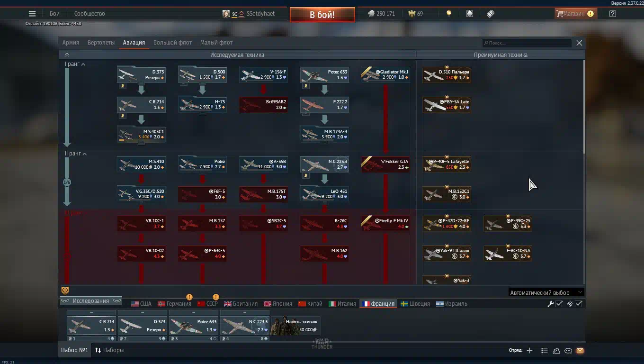Click the orange warning icon below rank bar
Viewport: 644px width, 364px height.
(65, 291)
